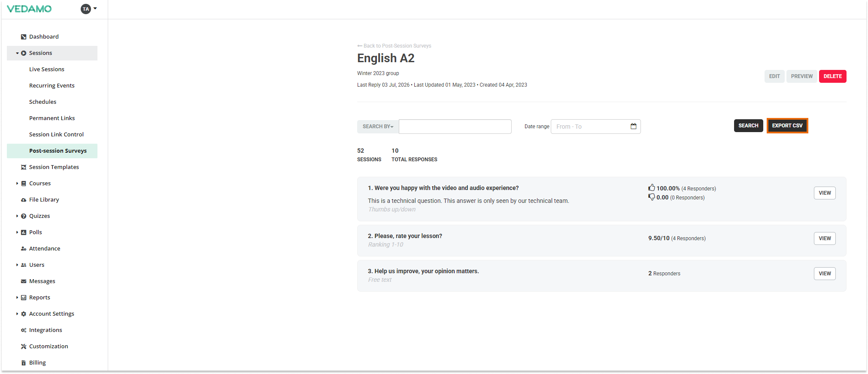Click the SEARCH button
Image resolution: width=868 pixels, height=374 pixels.
pos(748,126)
